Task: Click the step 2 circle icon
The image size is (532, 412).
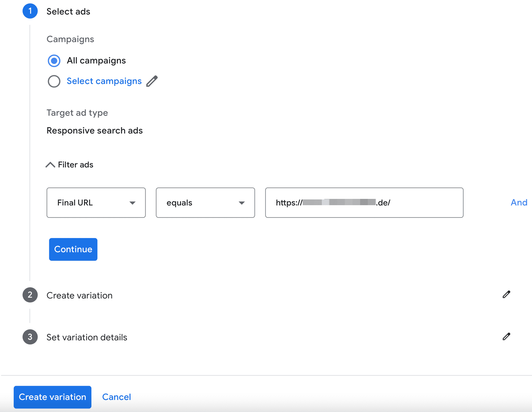Action: (30, 295)
